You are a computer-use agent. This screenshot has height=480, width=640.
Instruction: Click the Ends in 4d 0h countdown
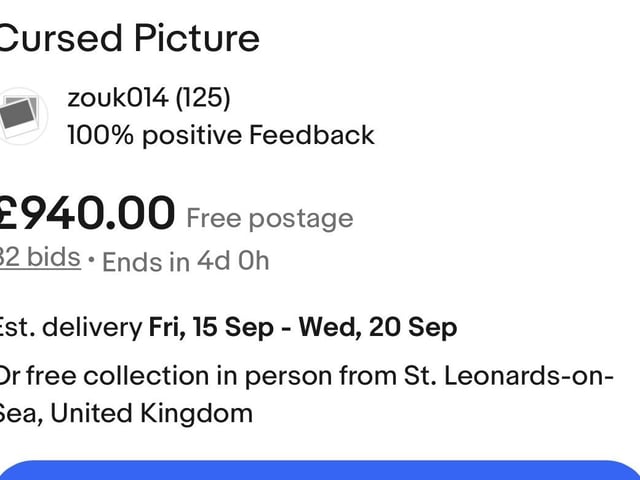pyautogui.click(x=186, y=261)
